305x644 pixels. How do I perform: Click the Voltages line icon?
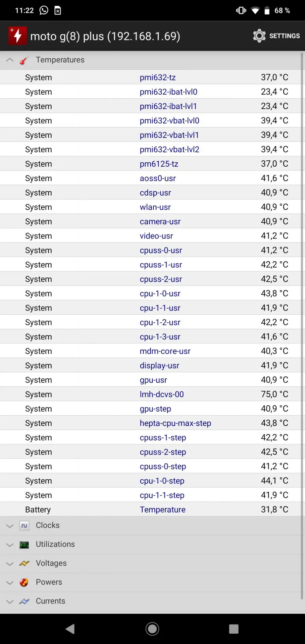(24, 563)
